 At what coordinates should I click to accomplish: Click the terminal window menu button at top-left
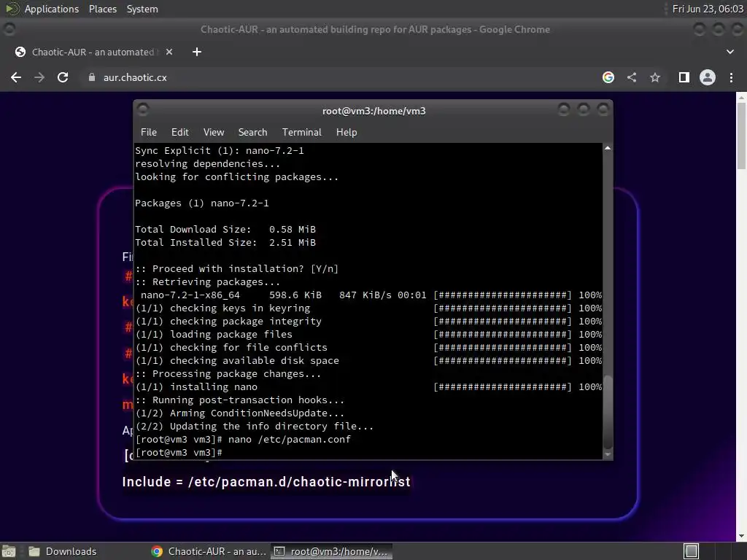point(142,110)
